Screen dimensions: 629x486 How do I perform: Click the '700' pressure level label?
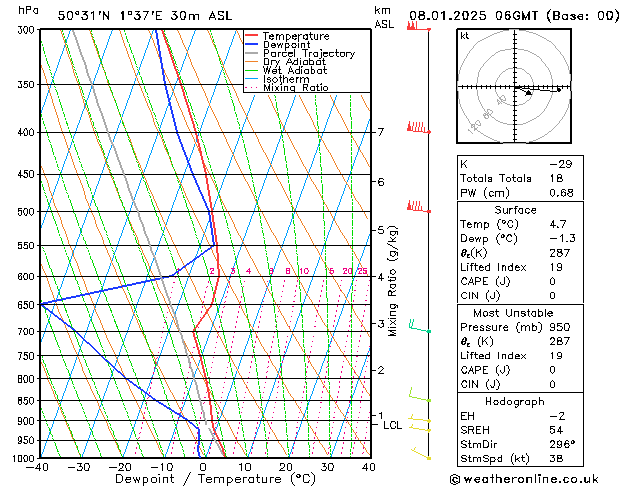pyautogui.click(x=27, y=332)
